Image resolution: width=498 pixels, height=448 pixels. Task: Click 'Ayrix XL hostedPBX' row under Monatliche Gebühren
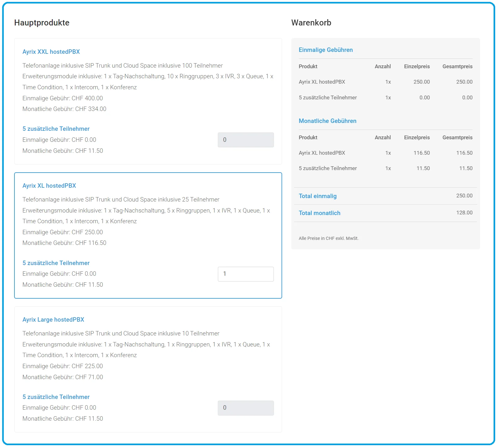[x=386, y=153]
